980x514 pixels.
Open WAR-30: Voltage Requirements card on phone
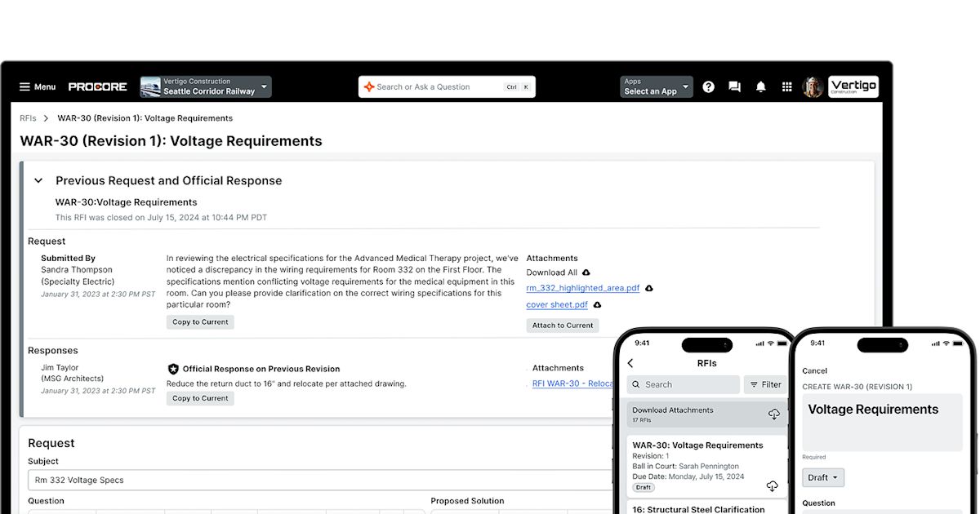tap(707, 467)
